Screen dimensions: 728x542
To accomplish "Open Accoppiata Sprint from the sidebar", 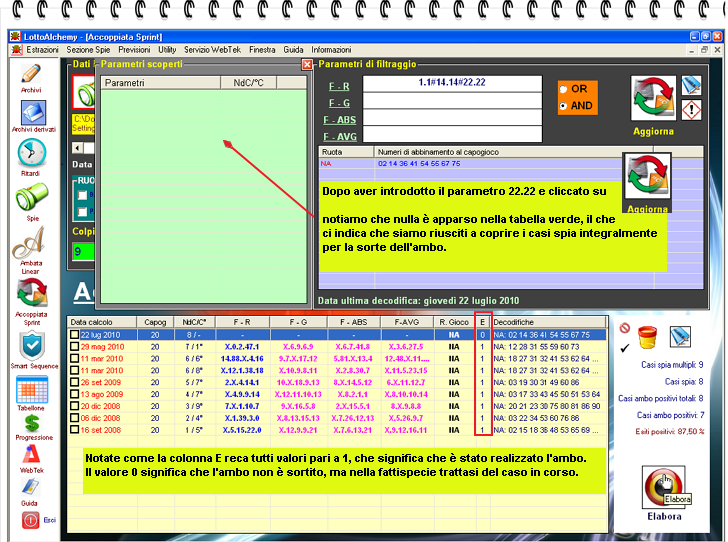I will (x=32, y=293).
